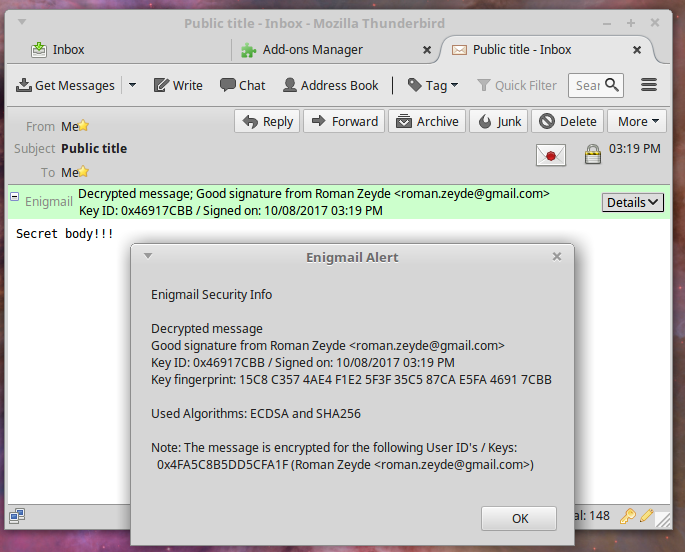Maximize the Thunderbird window
This screenshot has height=552, width=685.
630,23
